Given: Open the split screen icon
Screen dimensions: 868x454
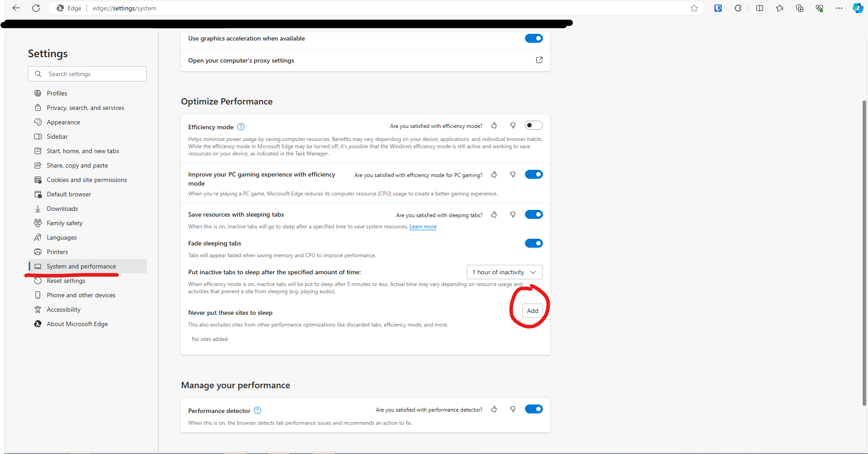Looking at the screenshot, I should click(759, 8).
